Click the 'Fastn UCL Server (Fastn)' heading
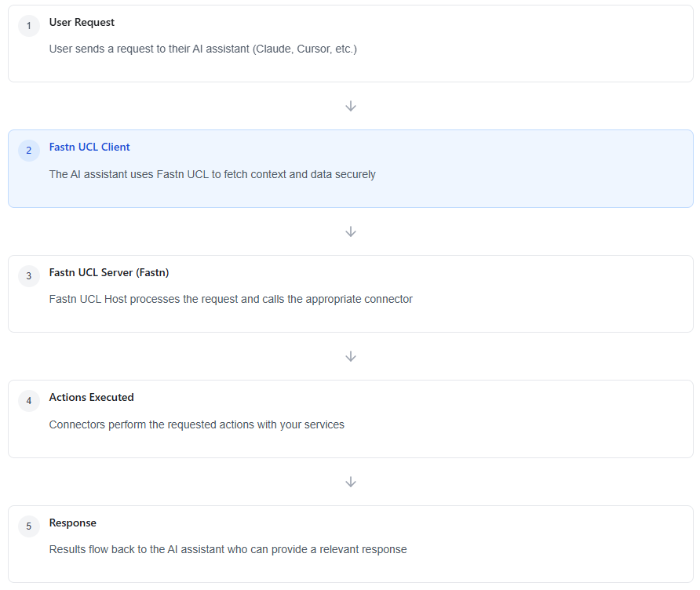The image size is (700, 590). coord(109,273)
